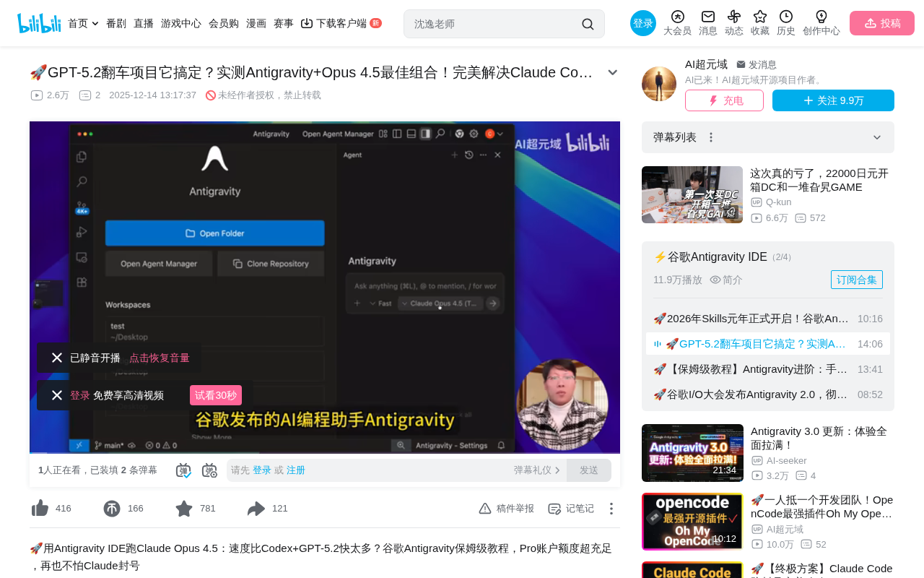The height and width of the screenshot is (578, 924).
Task: Expand the 弹幕列表 panel
Action: click(x=877, y=137)
